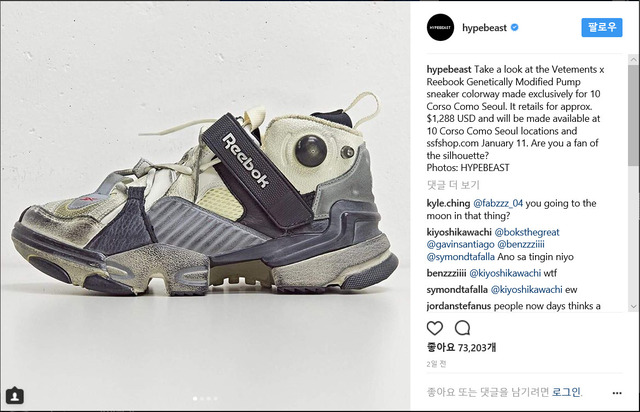Jump to last carousel dot indicator
Image resolution: width=640 pixels, height=412 pixels.
(x=216, y=398)
